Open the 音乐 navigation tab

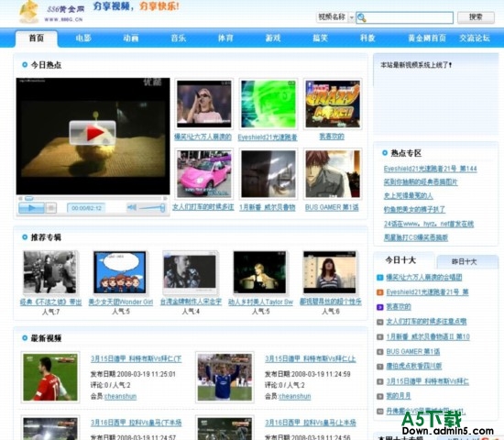pos(179,38)
